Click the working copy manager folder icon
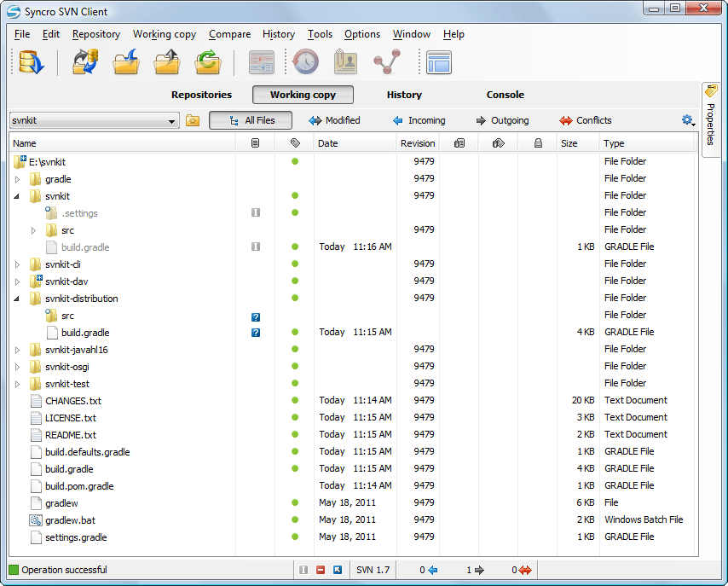The image size is (728, 586). [x=193, y=121]
